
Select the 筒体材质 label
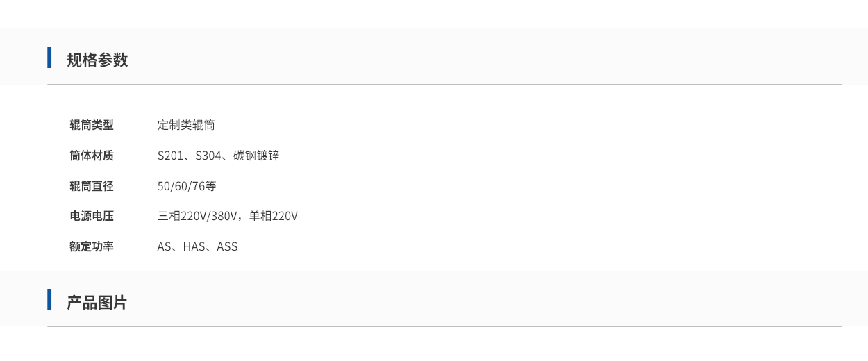tap(91, 156)
